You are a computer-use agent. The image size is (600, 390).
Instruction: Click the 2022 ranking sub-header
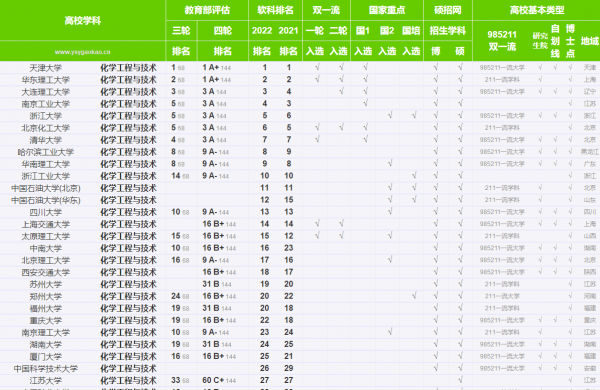tap(262, 31)
